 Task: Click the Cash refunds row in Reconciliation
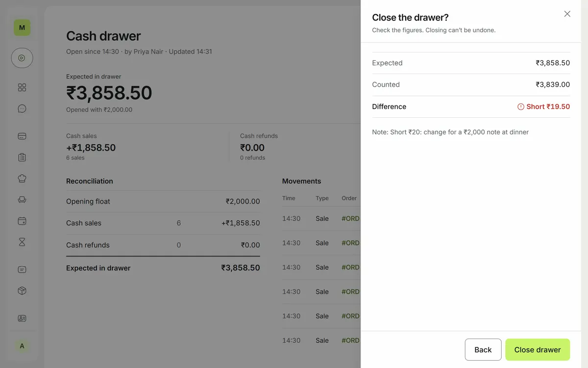coord(163,245)
